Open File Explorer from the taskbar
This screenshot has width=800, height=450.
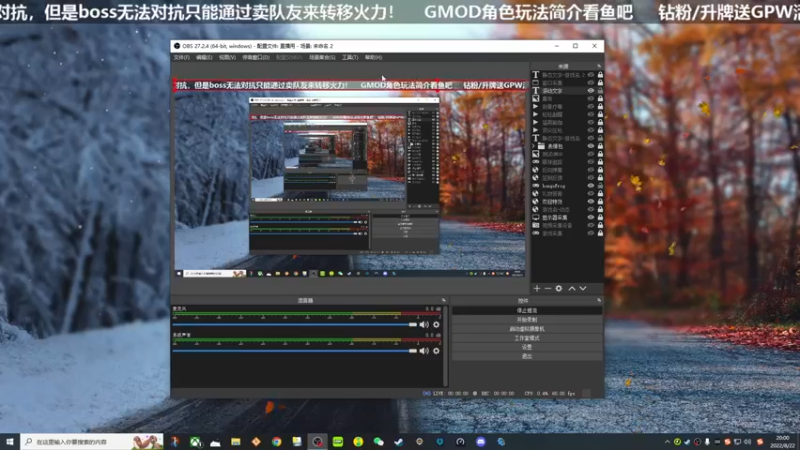(236, 442)
